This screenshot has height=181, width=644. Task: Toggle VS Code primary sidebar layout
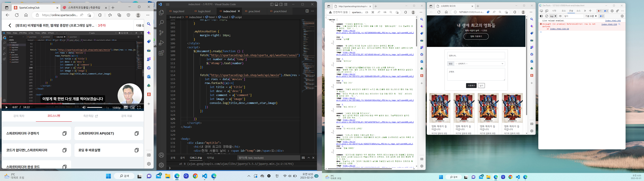(x=272, y=4)
